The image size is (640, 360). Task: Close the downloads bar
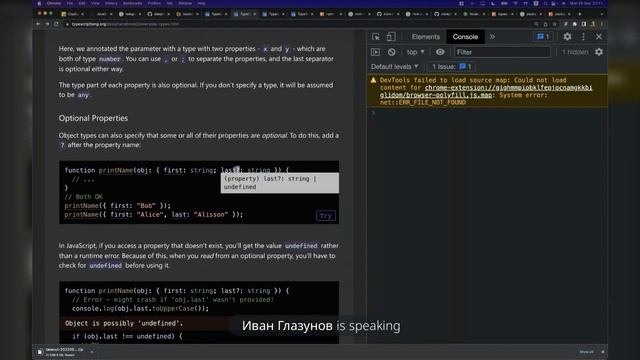pyautogui.click(x=602, y=352)
